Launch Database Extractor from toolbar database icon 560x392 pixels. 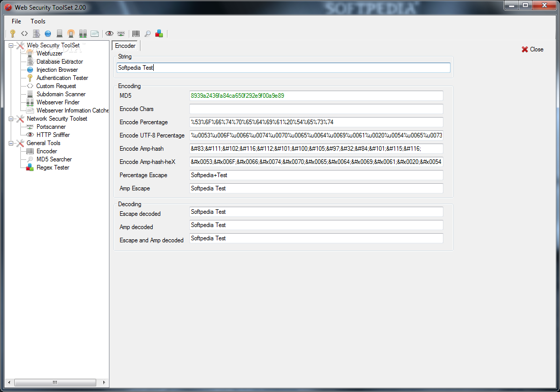36,34
